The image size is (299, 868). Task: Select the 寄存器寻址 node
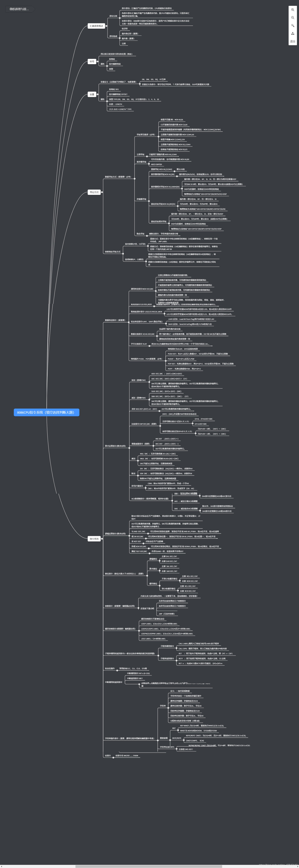(141, 162)
